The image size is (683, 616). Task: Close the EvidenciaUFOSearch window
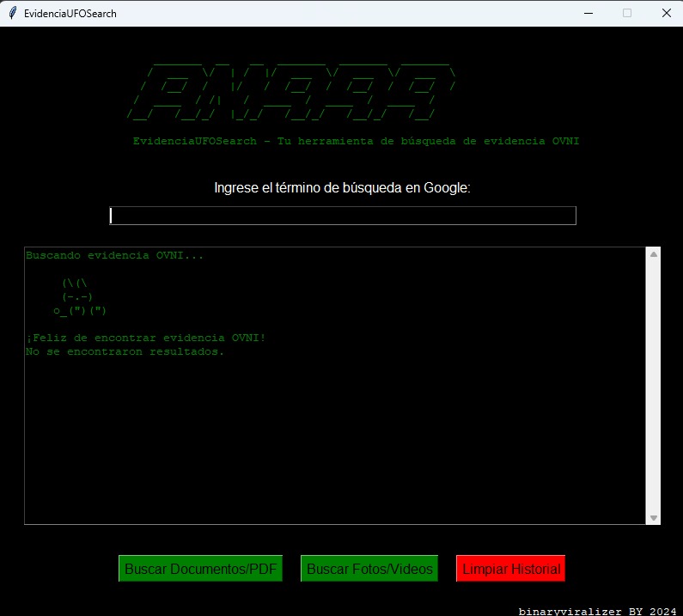(666, 13)
